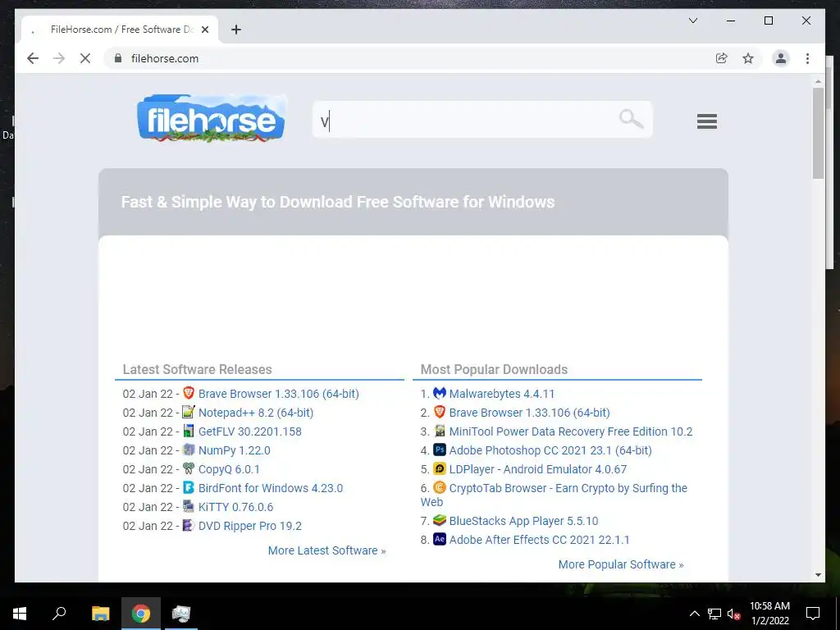Click the share page icon in address bar
The image size is (840, 630).
722,58
